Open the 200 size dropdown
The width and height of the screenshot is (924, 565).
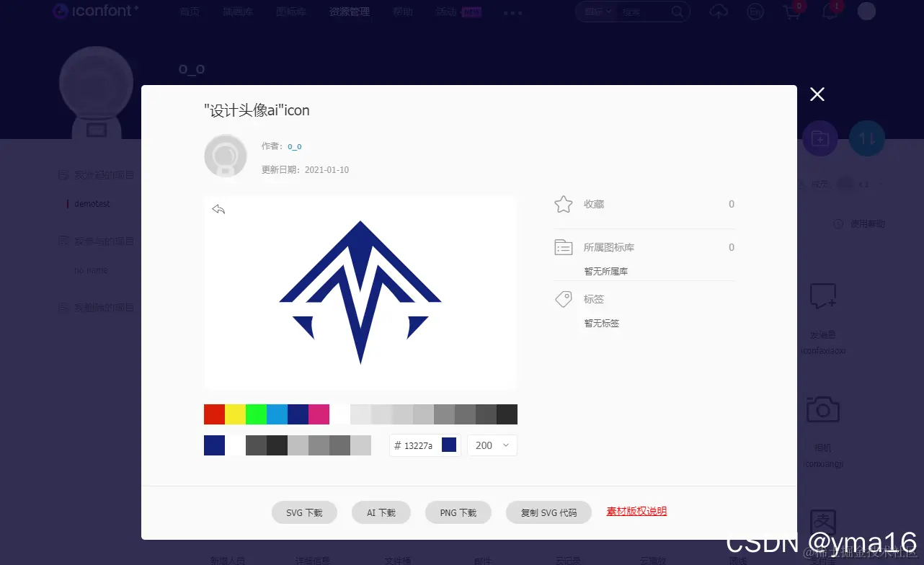pyautogui.click(x=492, y=445)
